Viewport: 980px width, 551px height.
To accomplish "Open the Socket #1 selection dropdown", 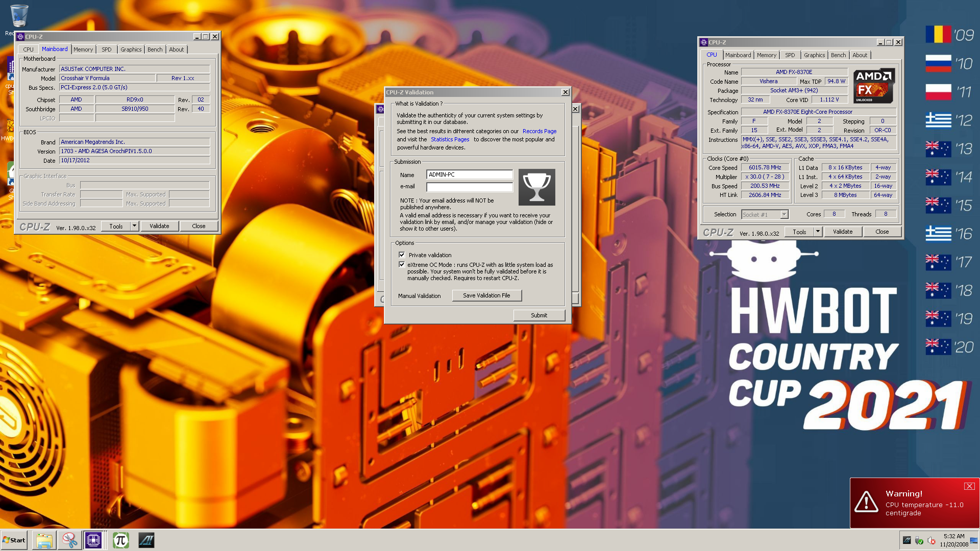I will 785,214.
